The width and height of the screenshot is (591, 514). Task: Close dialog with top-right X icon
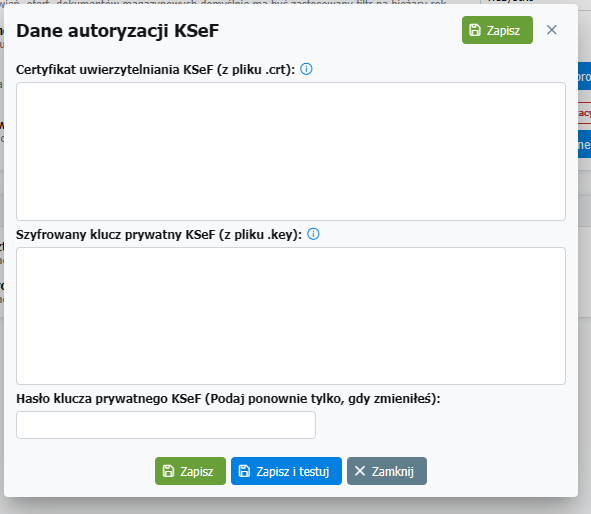coord(551,30)
